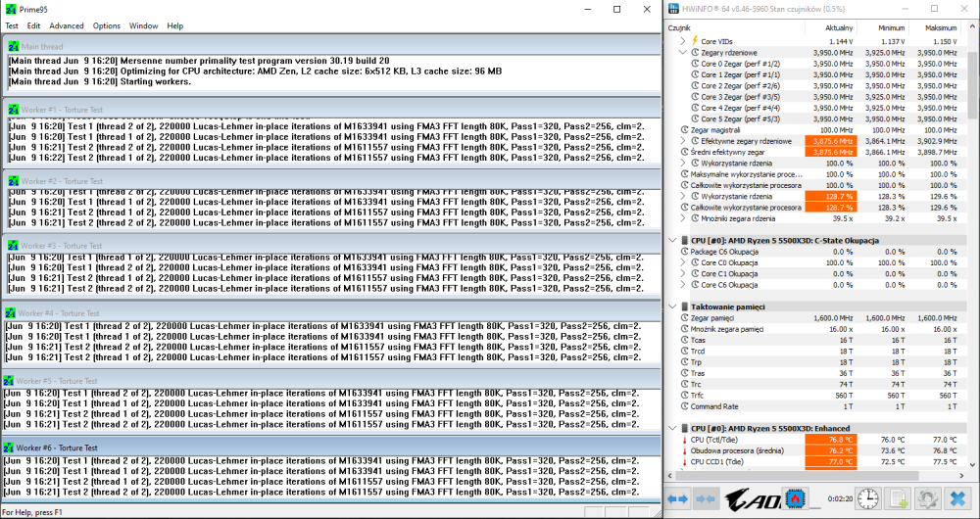Click the Main thread window icon
Image resolution: width=980 pixels, height=519 pixels.
[x=14, y=46]
